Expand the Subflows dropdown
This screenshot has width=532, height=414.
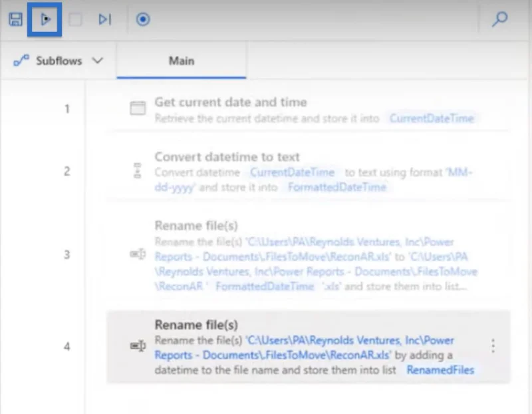59,61
